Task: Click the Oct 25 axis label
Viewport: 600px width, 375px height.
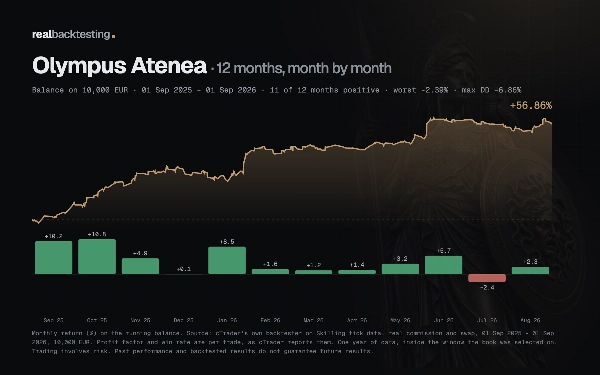Action: click(97, 320)
